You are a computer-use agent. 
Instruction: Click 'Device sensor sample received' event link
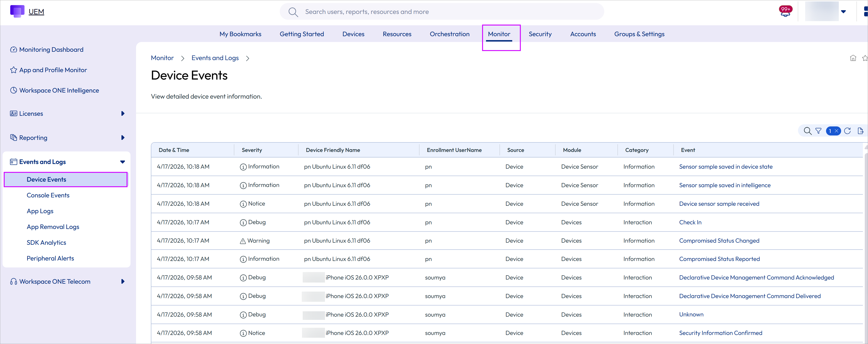coord(719,204)
